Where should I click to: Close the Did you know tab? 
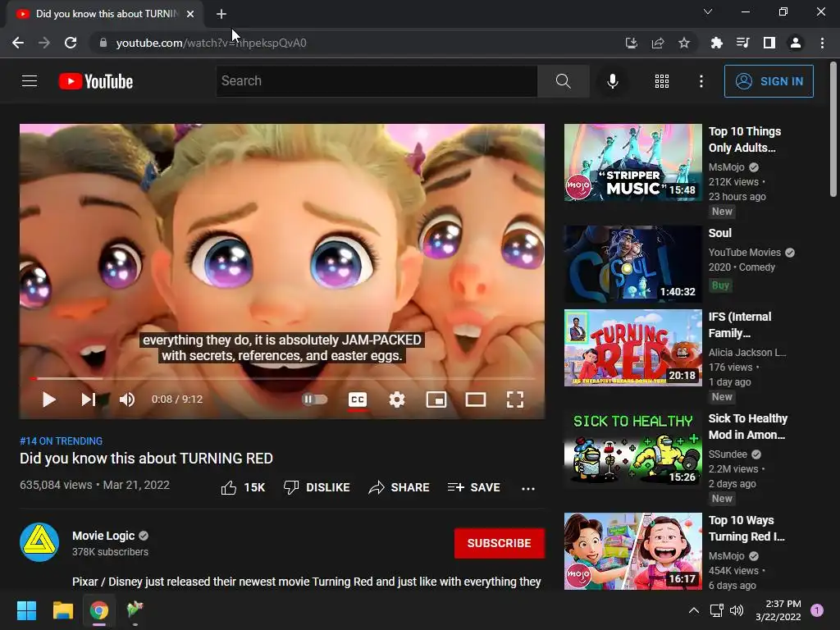[x=190, y=14]
